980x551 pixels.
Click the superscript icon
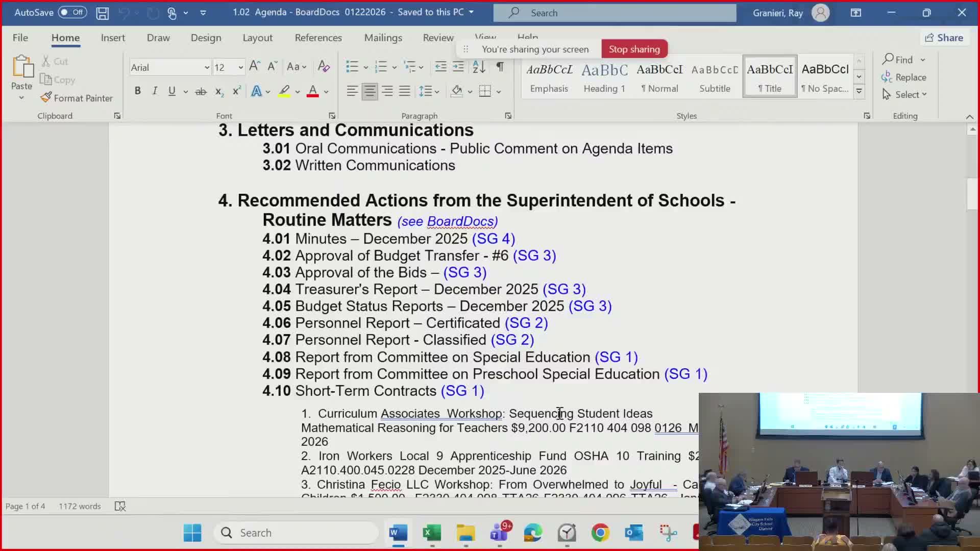[236, 91]
